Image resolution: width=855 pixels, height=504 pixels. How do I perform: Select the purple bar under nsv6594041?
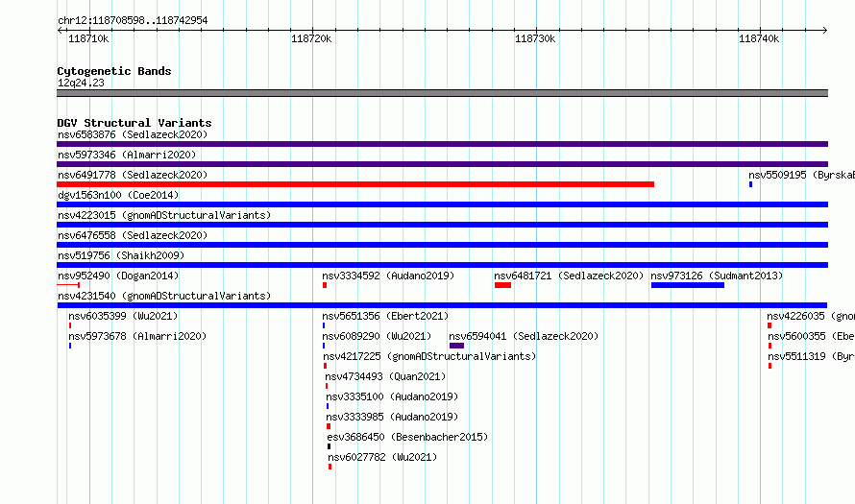click(456, 346)
